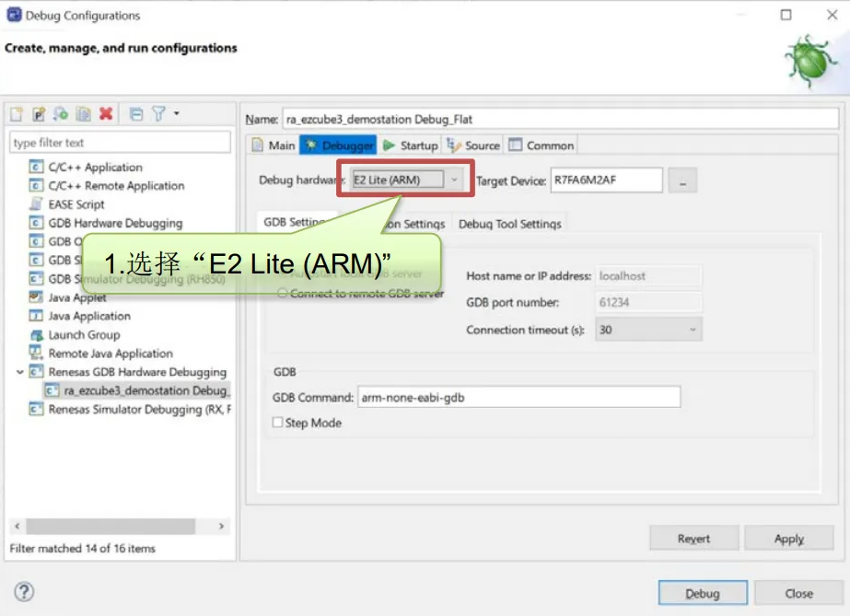The height and width of the screenshot is (616, 850).
Task: Click filter configurations funnel icon
Action: (158, 114)
